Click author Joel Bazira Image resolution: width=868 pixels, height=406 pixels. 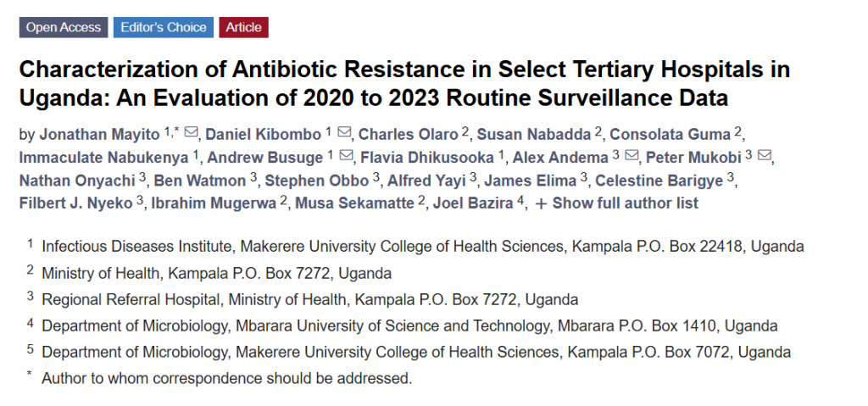point(473,203)
